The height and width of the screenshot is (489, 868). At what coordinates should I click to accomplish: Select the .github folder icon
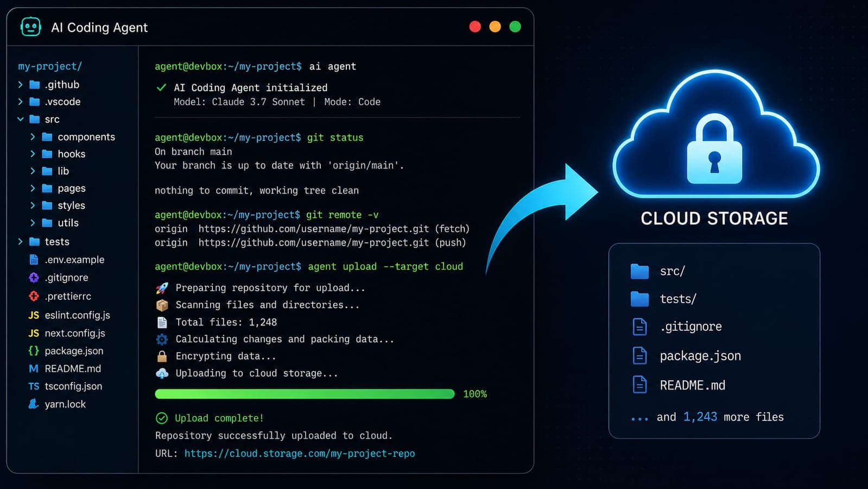34,84
